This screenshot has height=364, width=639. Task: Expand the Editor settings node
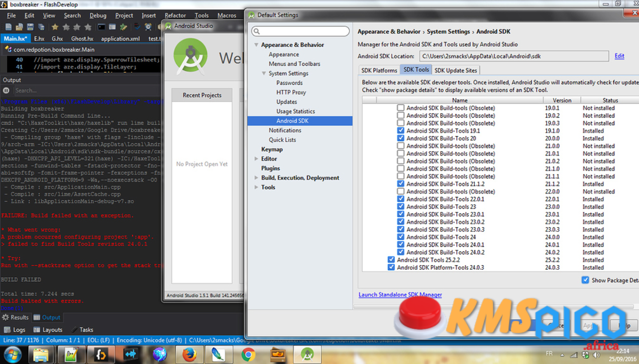[x=256, y=159]
